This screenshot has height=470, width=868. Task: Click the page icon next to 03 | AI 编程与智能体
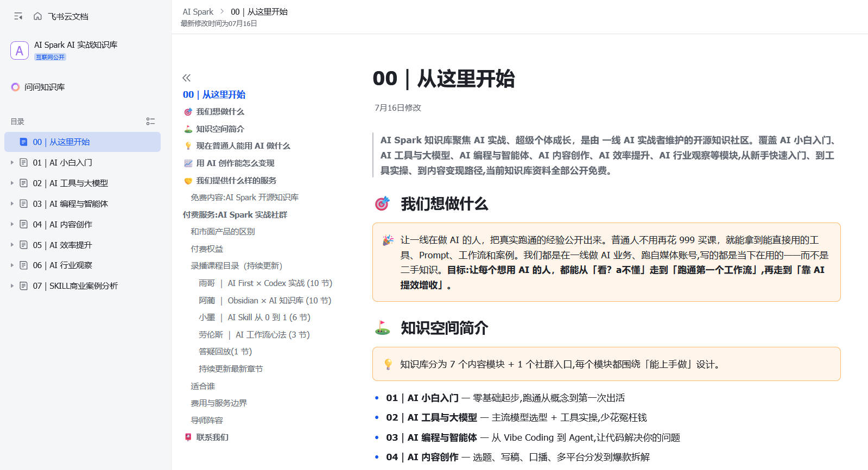(23, 204)
